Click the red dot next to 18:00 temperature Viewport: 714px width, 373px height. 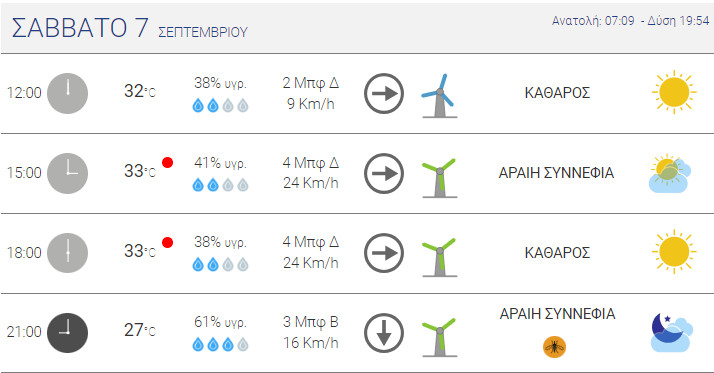[x=168, y=242]
